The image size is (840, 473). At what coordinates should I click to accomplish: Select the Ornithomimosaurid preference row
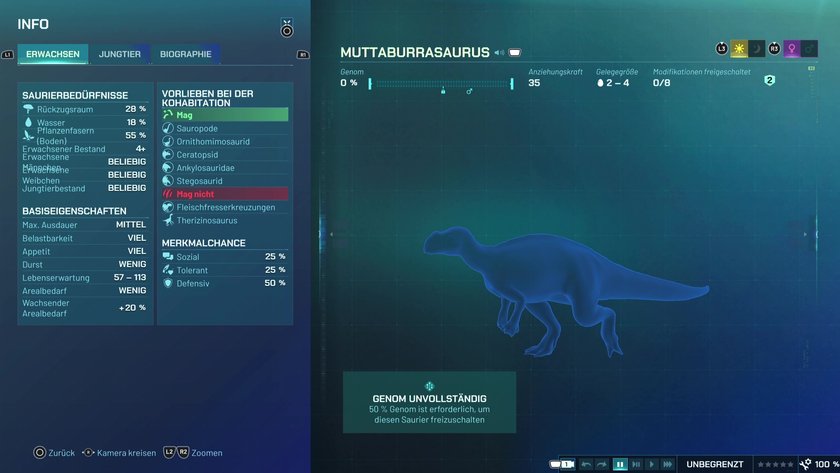(x=225, y=141)
